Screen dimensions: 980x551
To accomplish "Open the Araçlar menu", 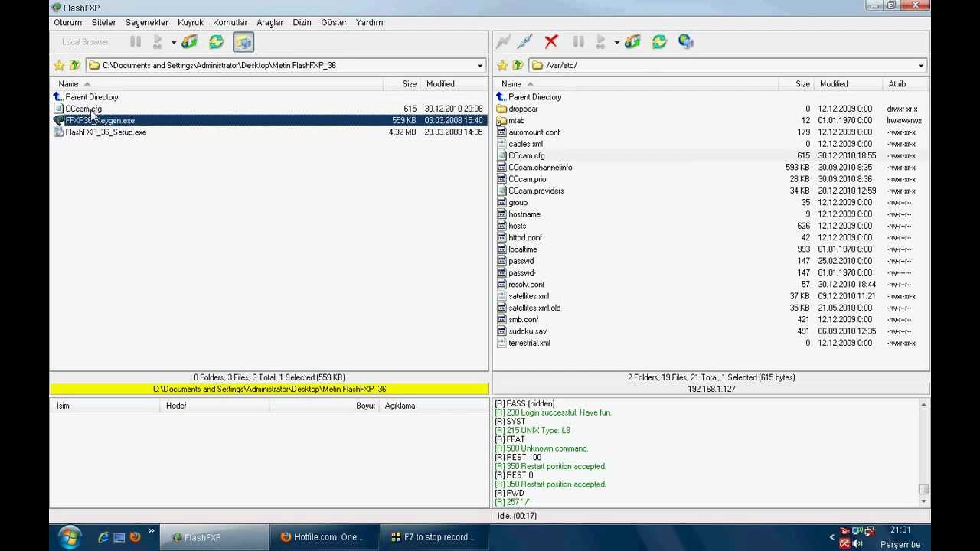I will 269,22.
